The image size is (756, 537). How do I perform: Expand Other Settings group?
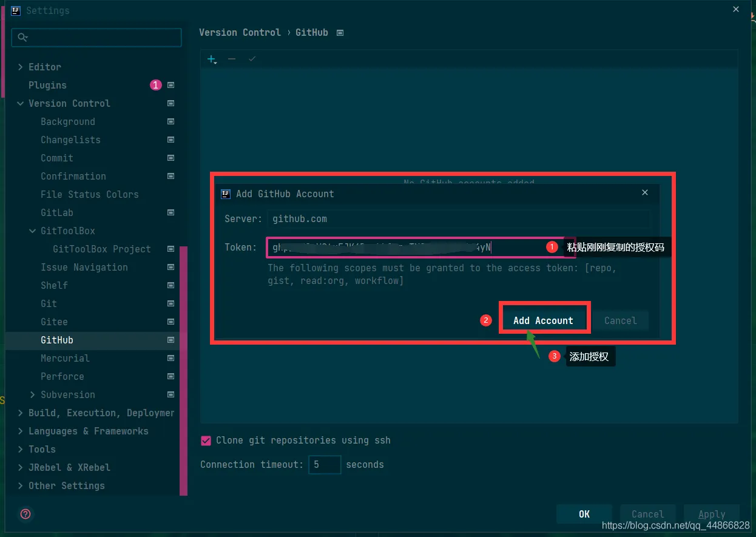click(x=21, y=485)
